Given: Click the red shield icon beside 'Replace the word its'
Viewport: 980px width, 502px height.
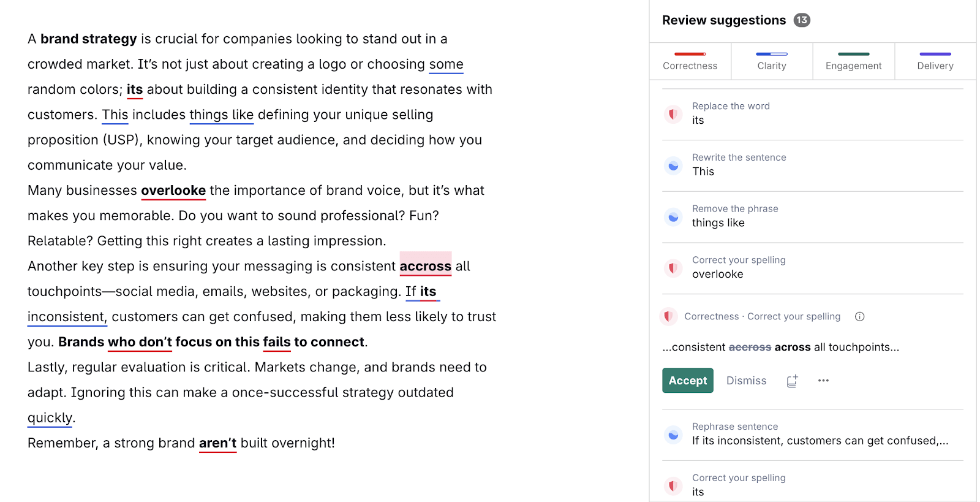Looking at the screenshot, I should pos(673,114).
